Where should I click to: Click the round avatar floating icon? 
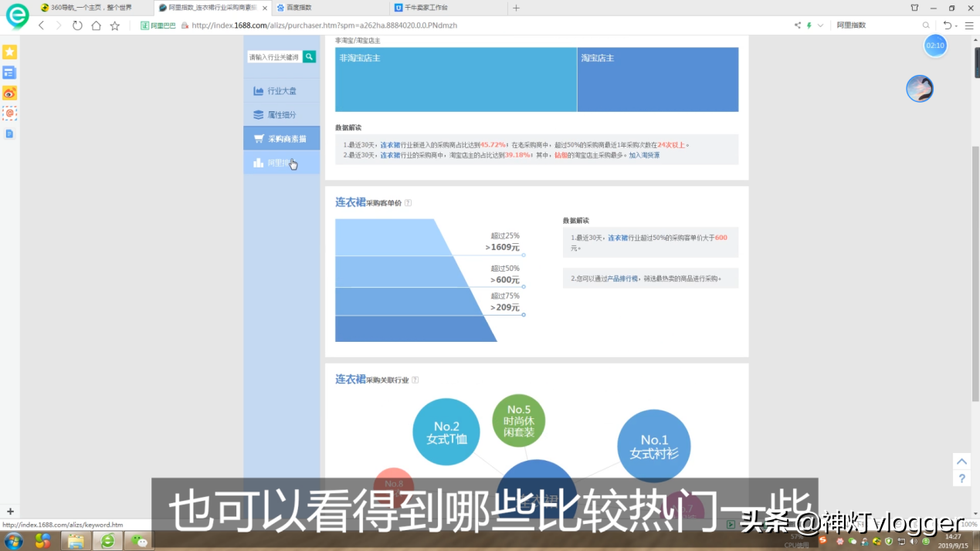coord(920,89)
